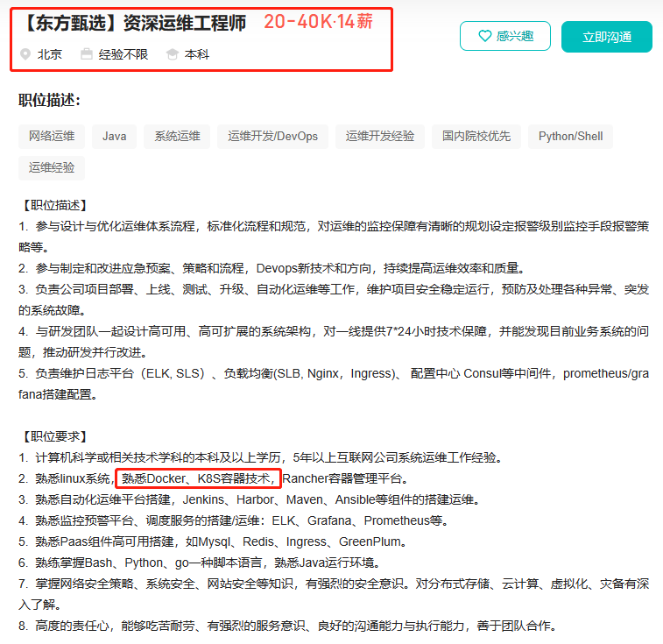Click the line listing ELK、Grafana、Prometheus等

233,520
